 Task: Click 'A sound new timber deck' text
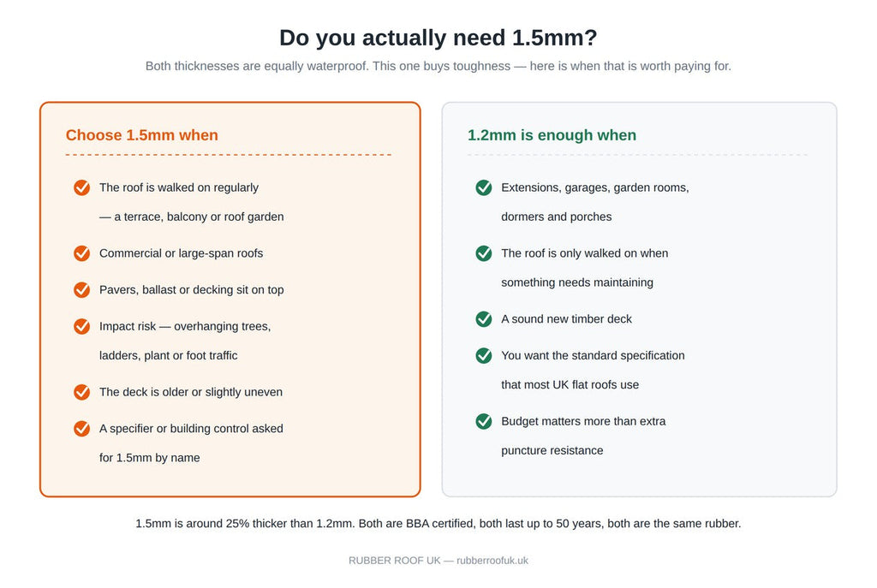pos(567,319)
